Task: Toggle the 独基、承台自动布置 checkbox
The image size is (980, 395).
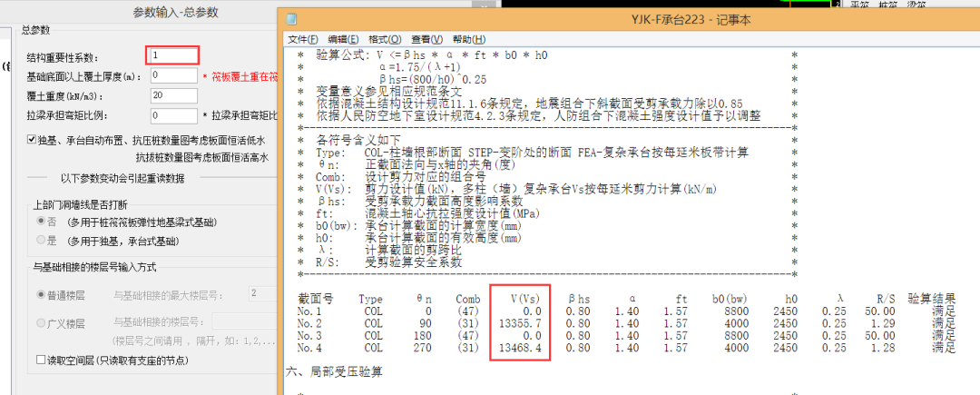Action: coord(31,139)
